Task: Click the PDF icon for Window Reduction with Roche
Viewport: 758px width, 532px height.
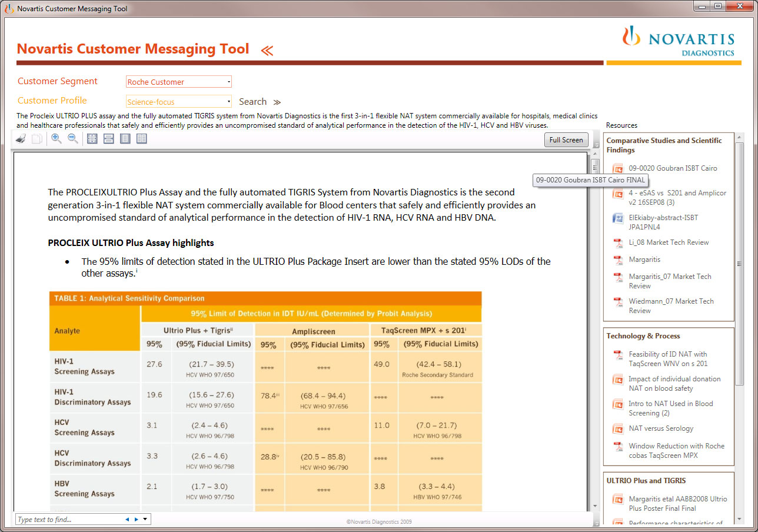Action: pyautogui.click(x=618, y=447)
